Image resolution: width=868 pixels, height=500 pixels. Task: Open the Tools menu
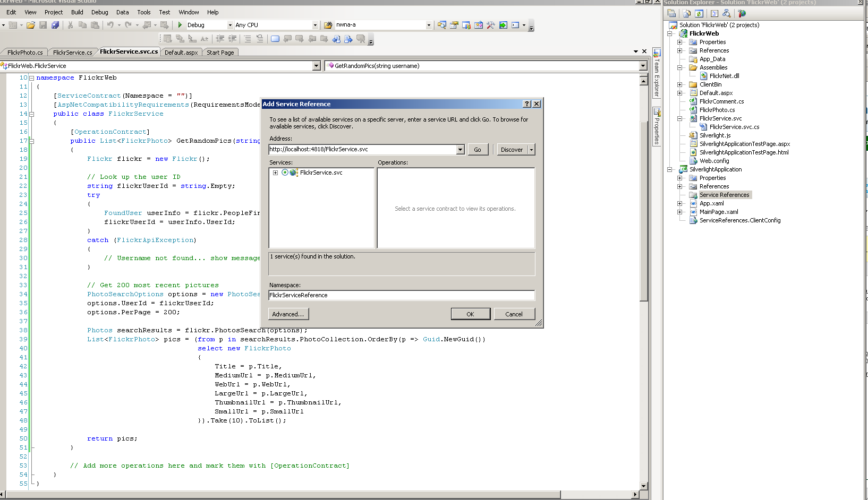[144, 12]
